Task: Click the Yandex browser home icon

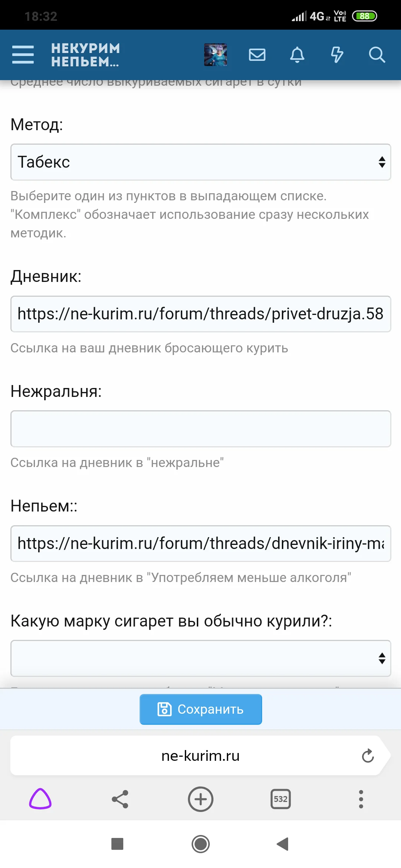Action: (x=40, y=799)
